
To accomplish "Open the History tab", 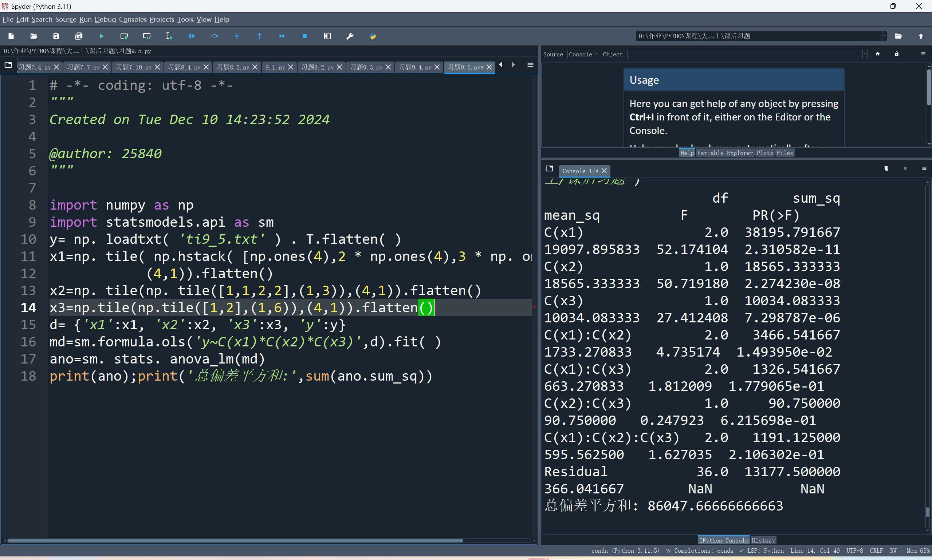I will 763,540.
